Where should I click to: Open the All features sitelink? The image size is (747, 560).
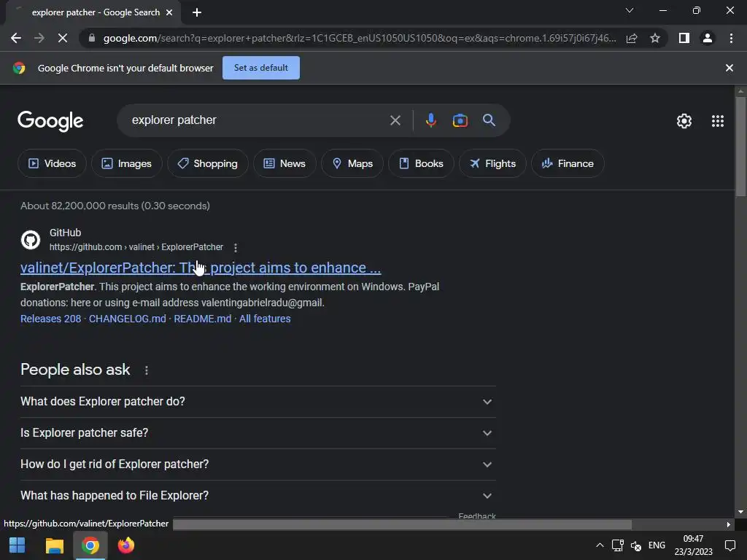(x=265, y=319)
